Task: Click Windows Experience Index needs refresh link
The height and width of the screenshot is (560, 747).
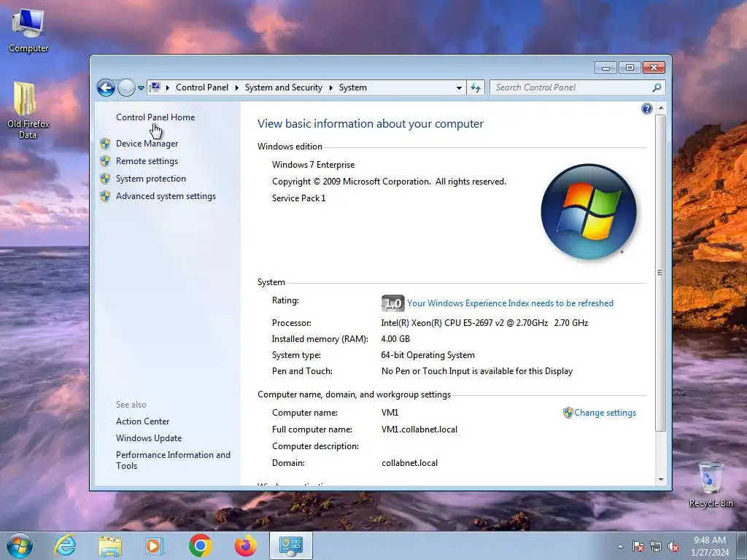Action: tap(510, 303)
